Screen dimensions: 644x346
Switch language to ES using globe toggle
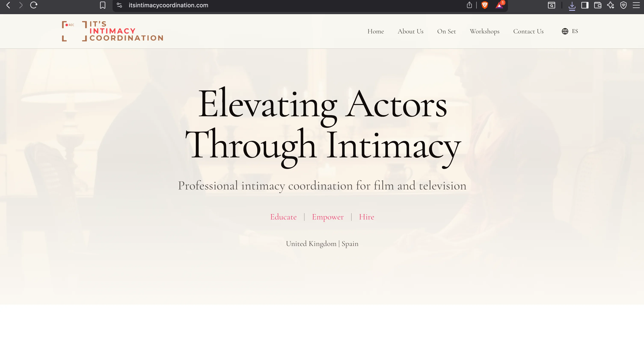[575, 31]
